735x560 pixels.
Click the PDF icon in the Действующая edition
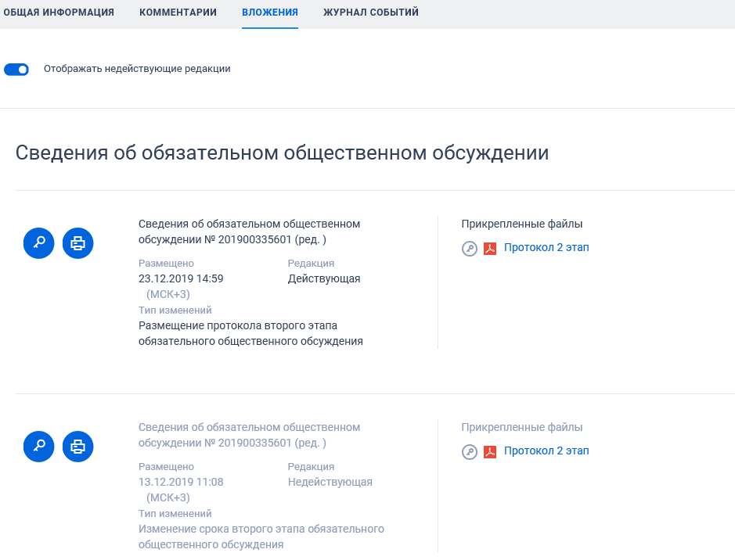[x=490, y=248]
